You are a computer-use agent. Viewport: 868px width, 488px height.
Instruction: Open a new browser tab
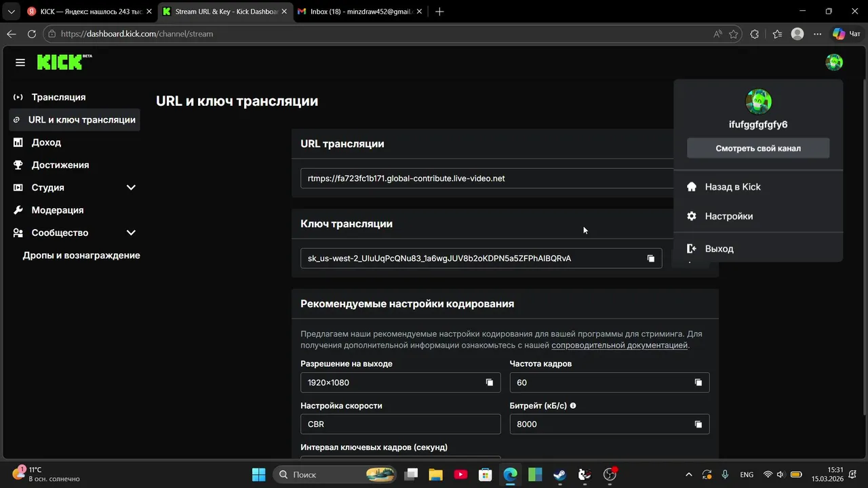coord(439,12)
